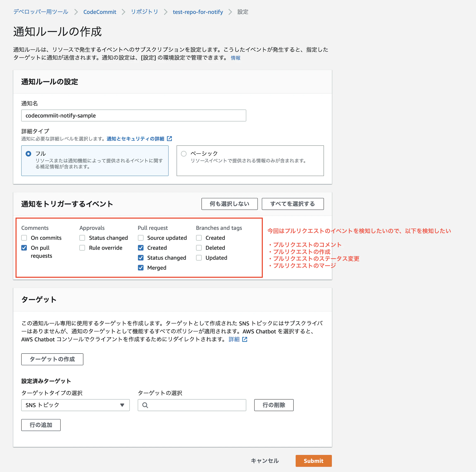
Task: Click 行の削除 button
Action: pyautogui.click(x=274, y=405)
